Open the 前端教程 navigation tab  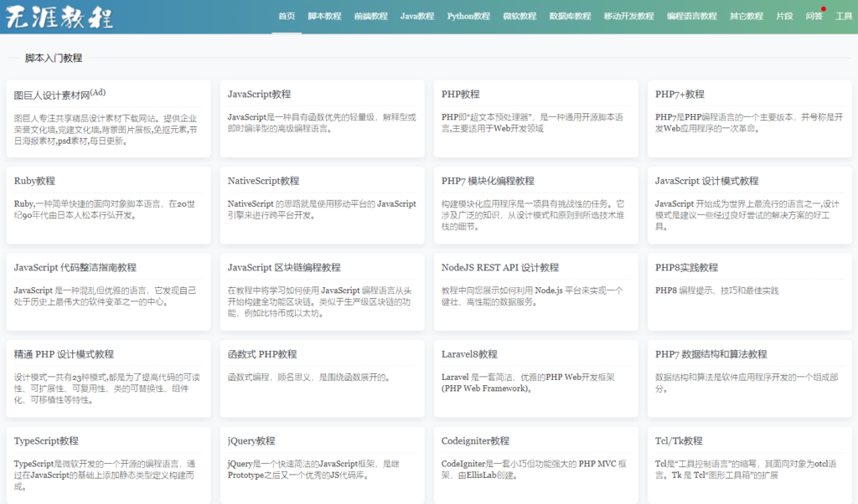tap(372, 15)
